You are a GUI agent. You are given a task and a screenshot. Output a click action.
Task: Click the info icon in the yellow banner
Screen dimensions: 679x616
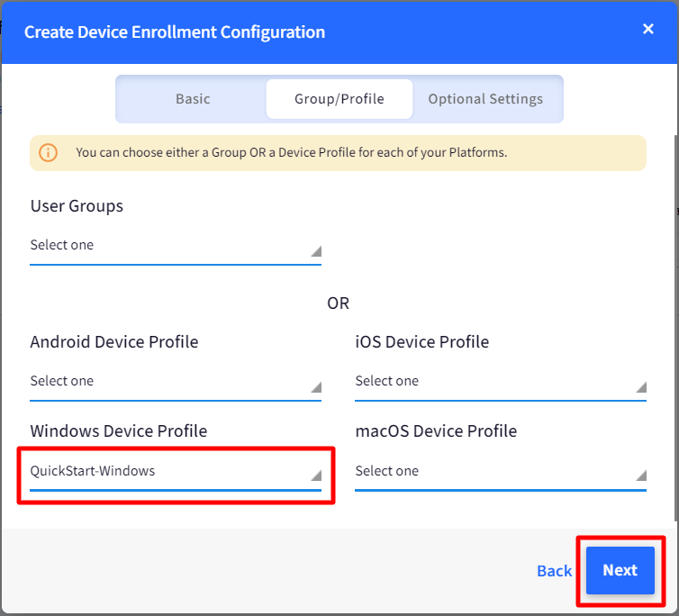coord(49,152)
